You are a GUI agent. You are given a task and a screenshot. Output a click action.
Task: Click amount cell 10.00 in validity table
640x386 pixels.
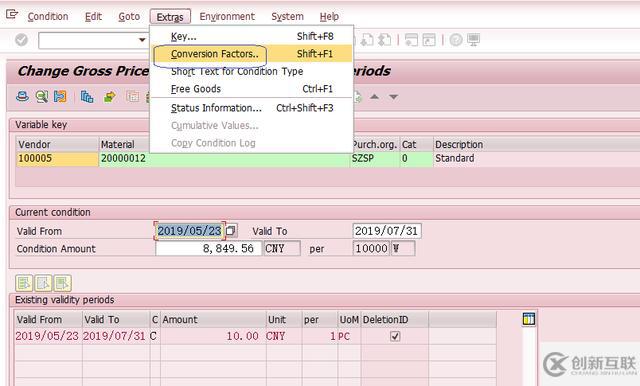(x=213, y=336)
